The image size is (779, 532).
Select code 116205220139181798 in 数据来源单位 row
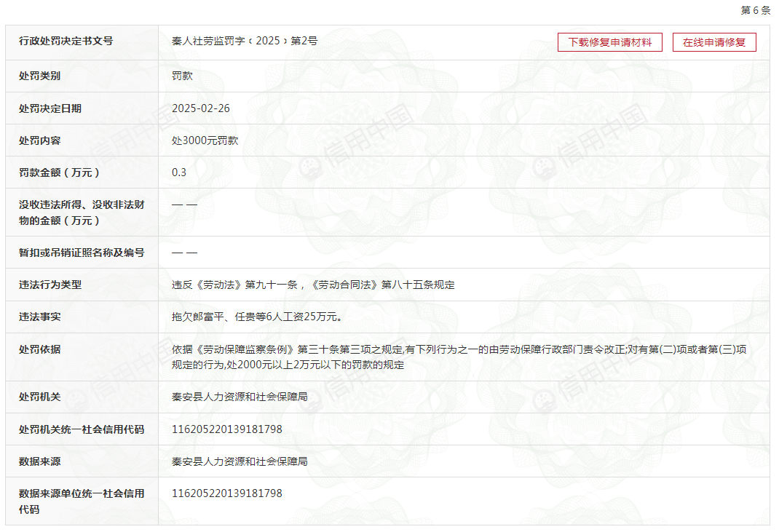coord(227,493)
